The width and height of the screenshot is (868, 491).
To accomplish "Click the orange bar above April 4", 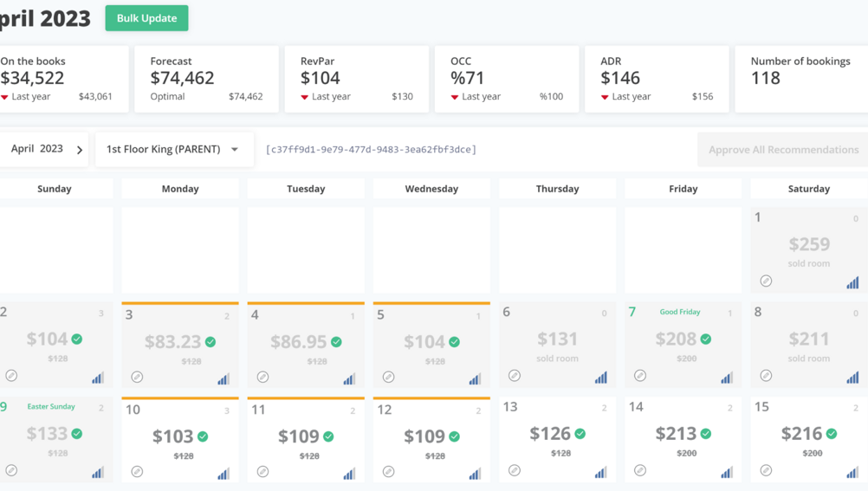I will click(306, 303).
